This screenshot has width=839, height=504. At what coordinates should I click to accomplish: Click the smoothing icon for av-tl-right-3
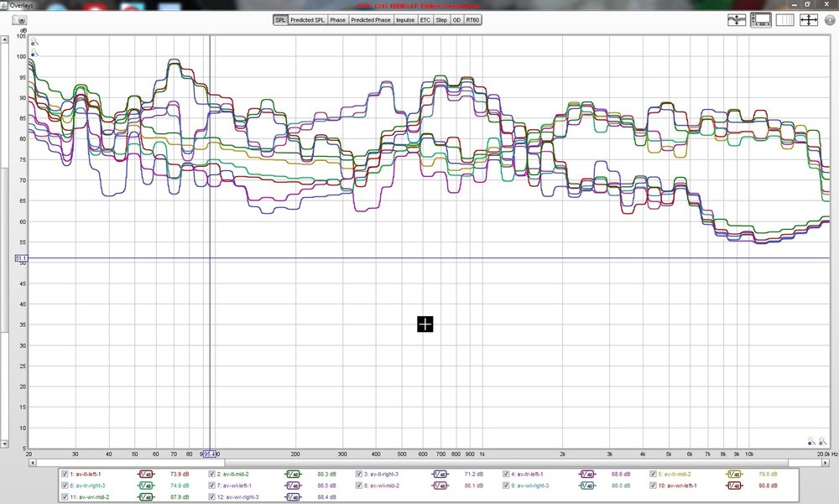440,474
